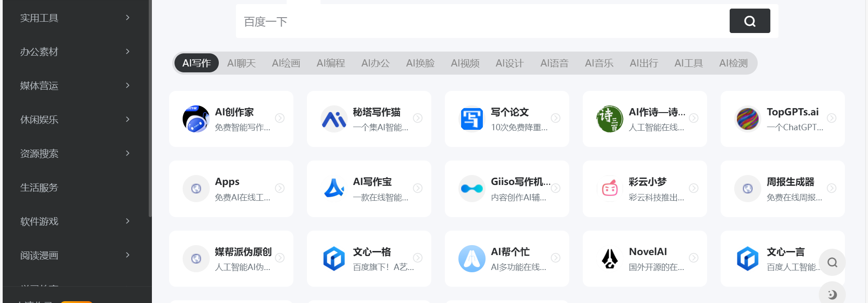This screenshot has height=303, width=868.
Task: Click the arrow icon on TopGPTs.ai card
Action: click(x=831, y=118)
